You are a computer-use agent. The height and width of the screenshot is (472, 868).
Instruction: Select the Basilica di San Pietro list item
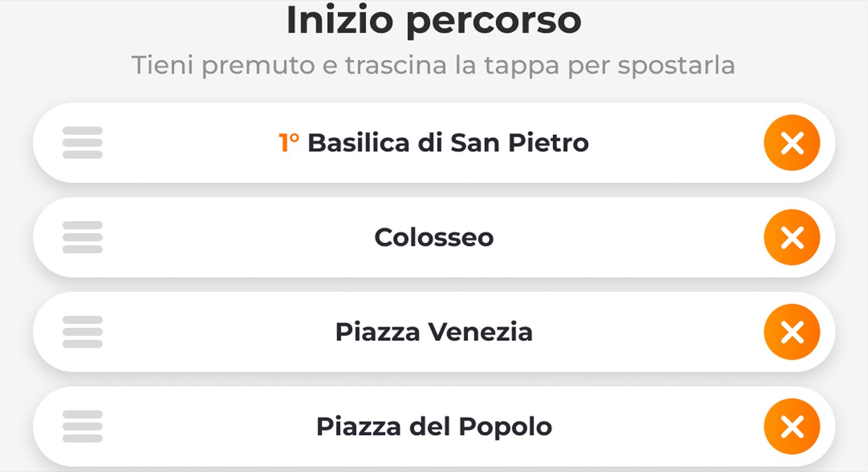click(433, 142)
